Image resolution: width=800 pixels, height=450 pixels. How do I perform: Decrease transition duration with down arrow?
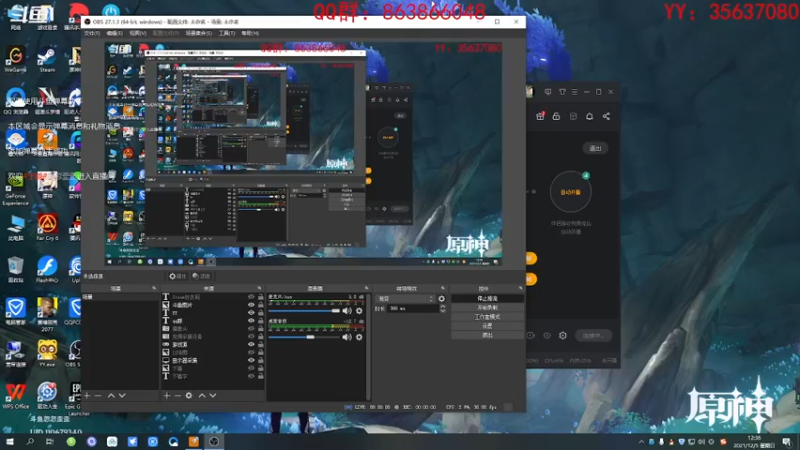tap(442, 311)
